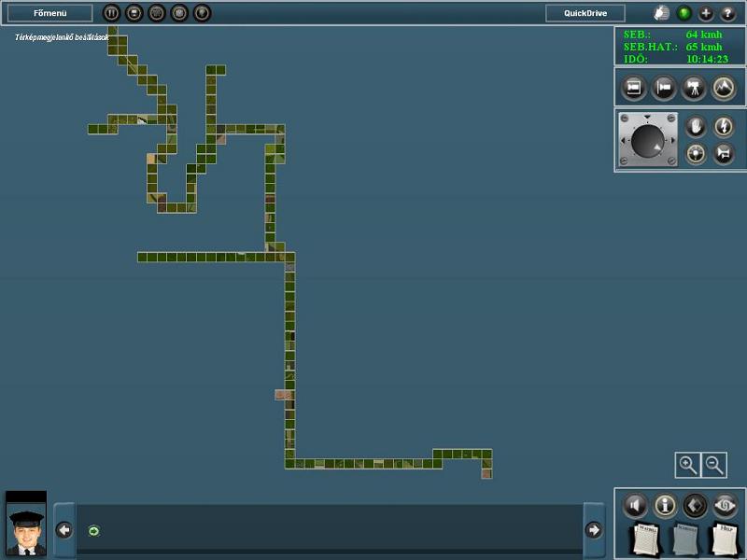Click the right arrow of driver order bar
Image resolution: width=747 pixels, height=560 pixels.
coord(594,530)
